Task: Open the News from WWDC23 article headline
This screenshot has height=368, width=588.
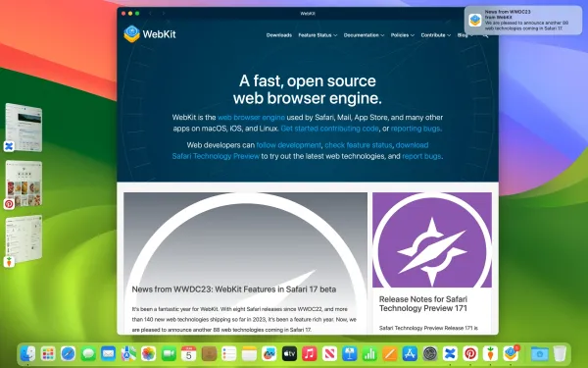Action: (233, 289)
